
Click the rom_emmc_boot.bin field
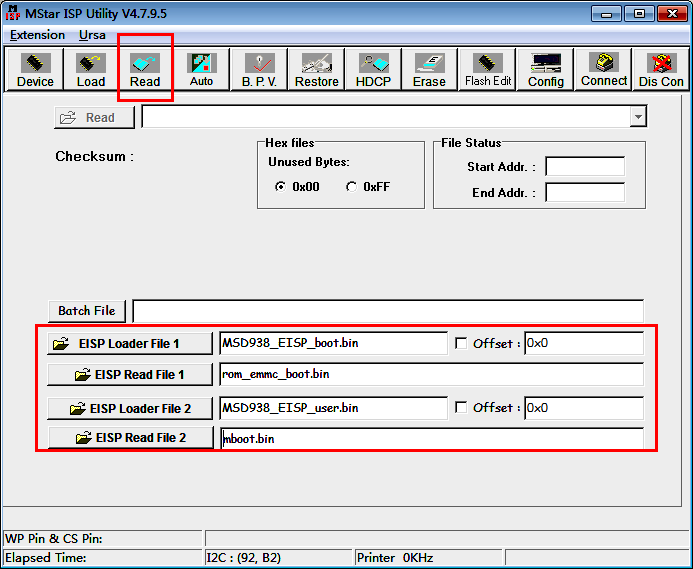(x=431, y=374)
